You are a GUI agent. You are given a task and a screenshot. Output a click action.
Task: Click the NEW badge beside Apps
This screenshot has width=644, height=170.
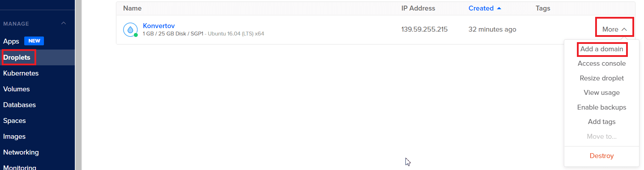[x=34, y=41]
